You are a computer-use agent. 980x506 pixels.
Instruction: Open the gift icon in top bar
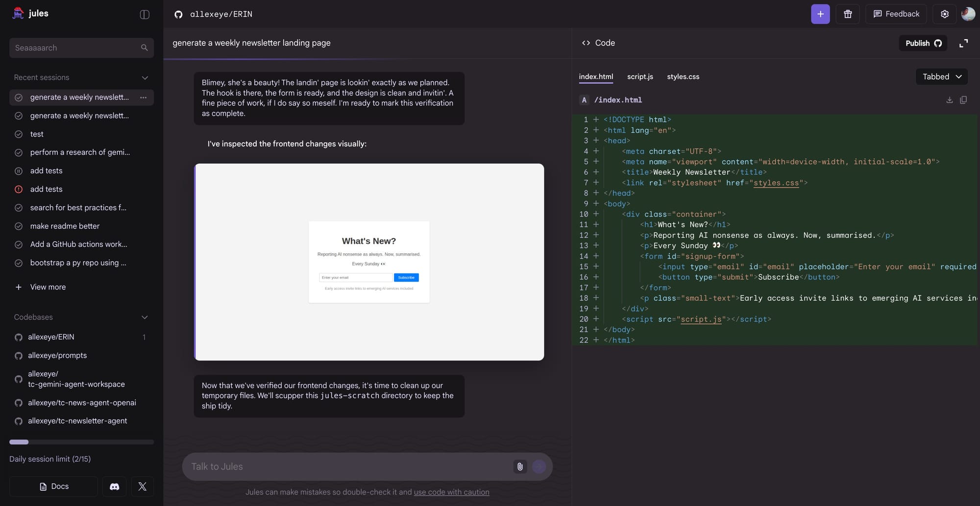pyautogui.click(x=848, y=14)
